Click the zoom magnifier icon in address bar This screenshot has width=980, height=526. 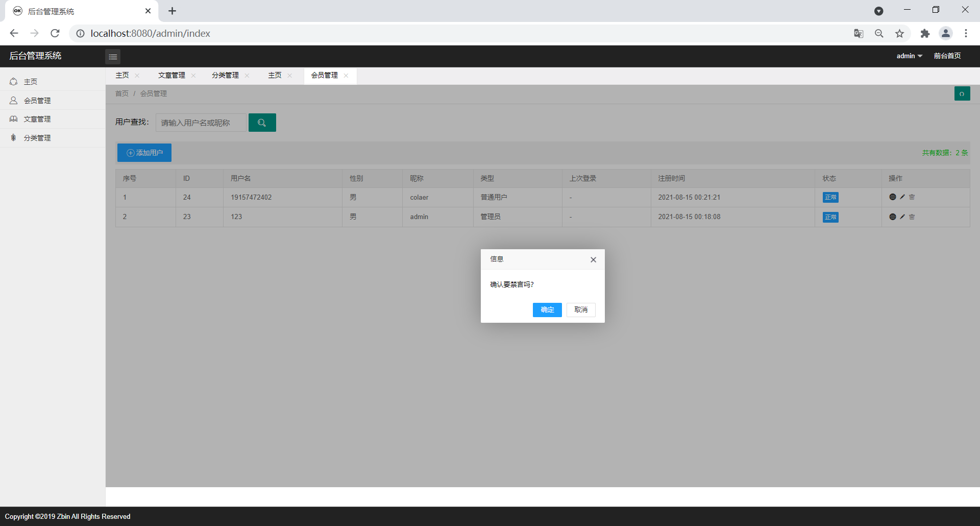[879, 34]
